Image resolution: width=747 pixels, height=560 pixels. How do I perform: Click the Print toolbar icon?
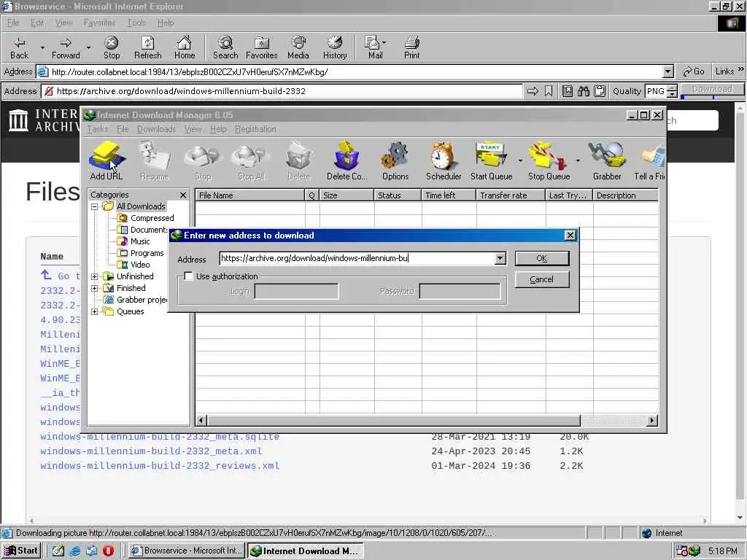point(411,47)
